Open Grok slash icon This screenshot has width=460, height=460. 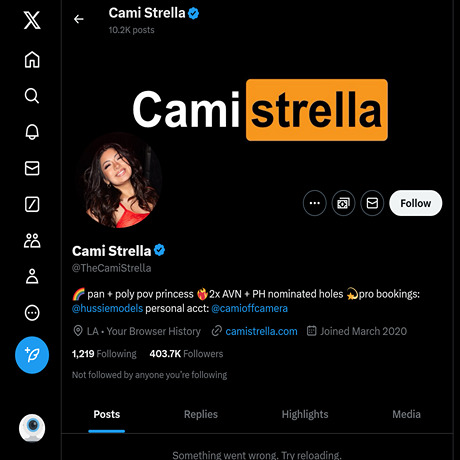(x=32, y=204)
